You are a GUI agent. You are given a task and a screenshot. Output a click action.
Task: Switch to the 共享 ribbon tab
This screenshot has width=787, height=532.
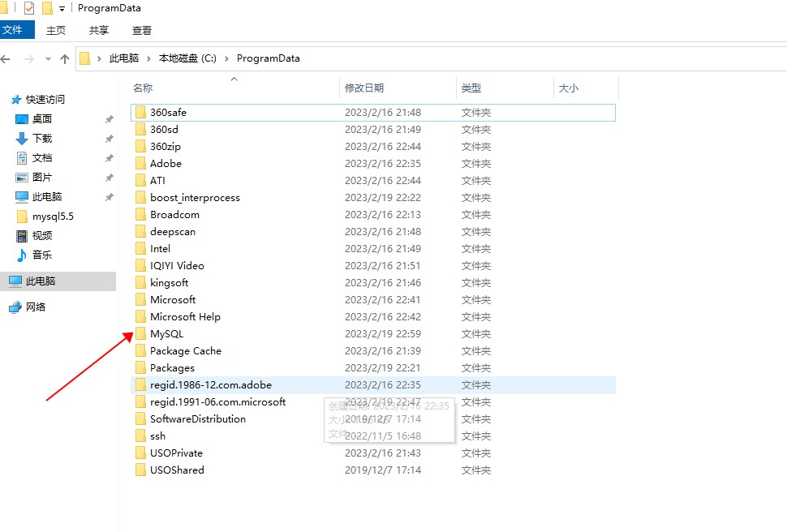click(x=99, y=31)
